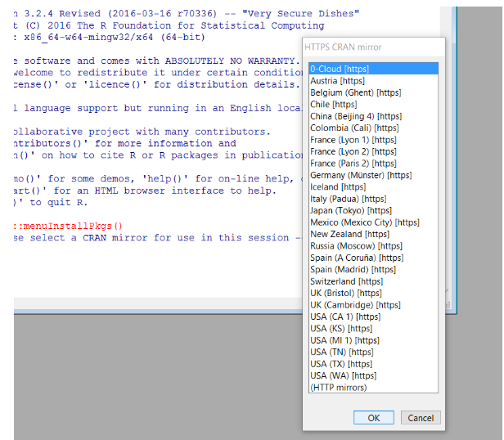Select Spain (Madrid) [https] mirror
Screen dimensions: 504x440
pos(373,269)
